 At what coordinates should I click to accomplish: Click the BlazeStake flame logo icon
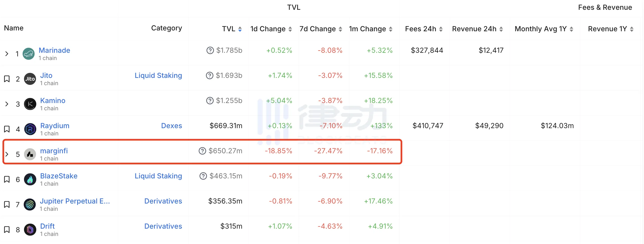30,180
